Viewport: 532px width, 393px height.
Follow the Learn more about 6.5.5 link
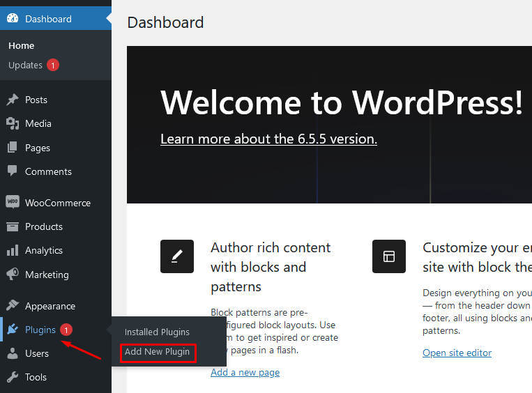[x=268, y=139]
